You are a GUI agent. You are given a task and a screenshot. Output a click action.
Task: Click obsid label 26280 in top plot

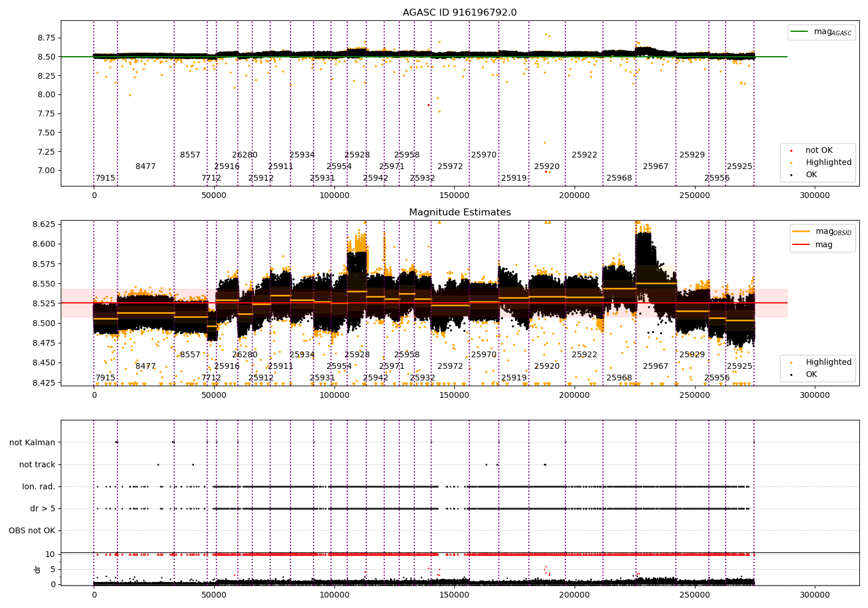point(245,155)
